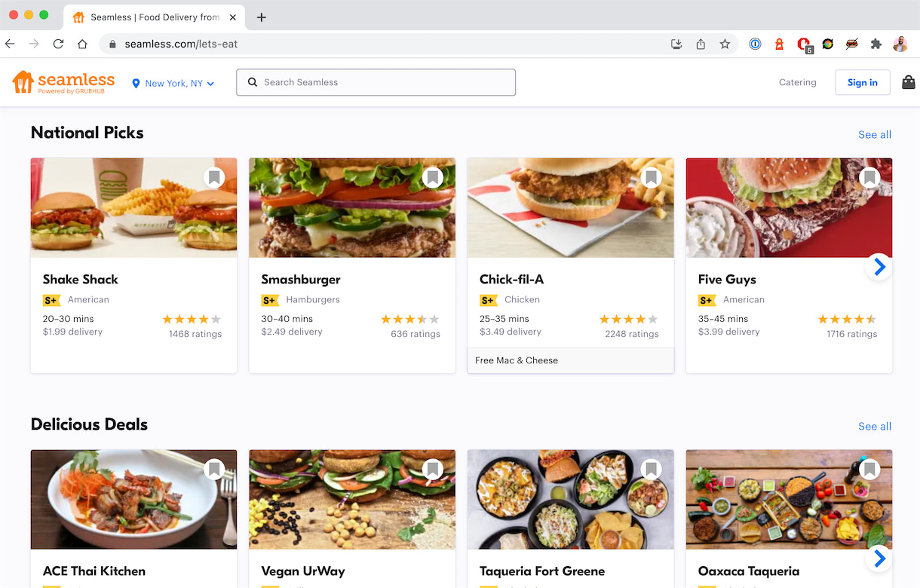Star this page as a bookmark

click(725, 44)
